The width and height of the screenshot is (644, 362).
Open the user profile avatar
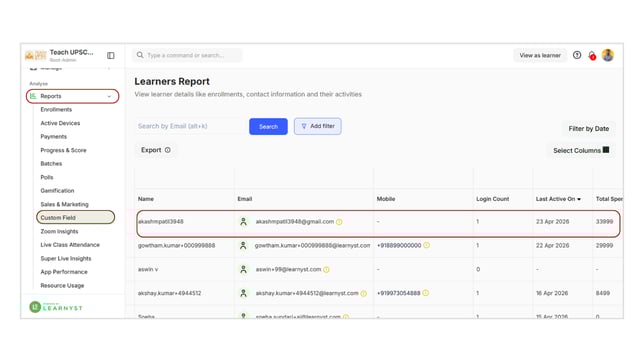[x=608, y=55]
